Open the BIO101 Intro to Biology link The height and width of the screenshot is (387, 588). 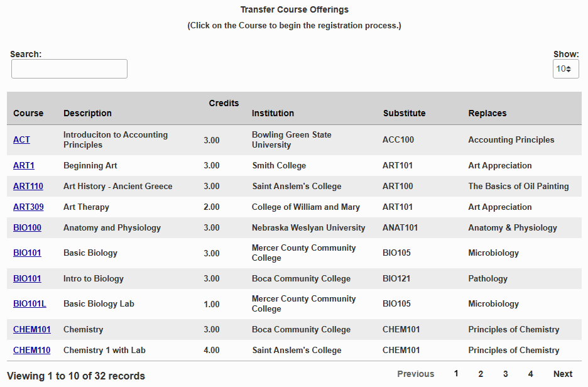pos(27,278)
